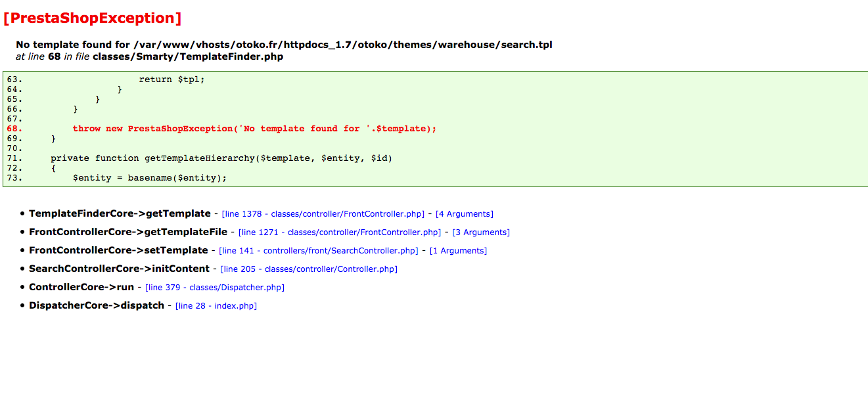Screen dimensions: 868x394
Task: Open the line 205 Controller.php link
Action: click(309, 269)
